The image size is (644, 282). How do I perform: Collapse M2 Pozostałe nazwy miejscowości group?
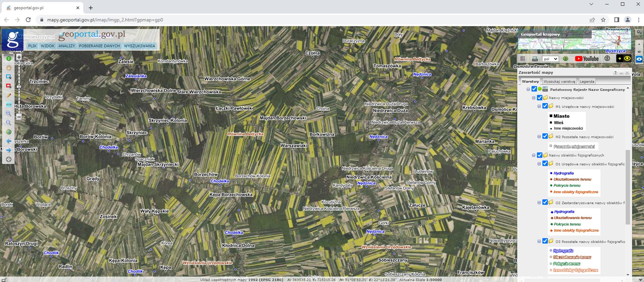point(539,137)
